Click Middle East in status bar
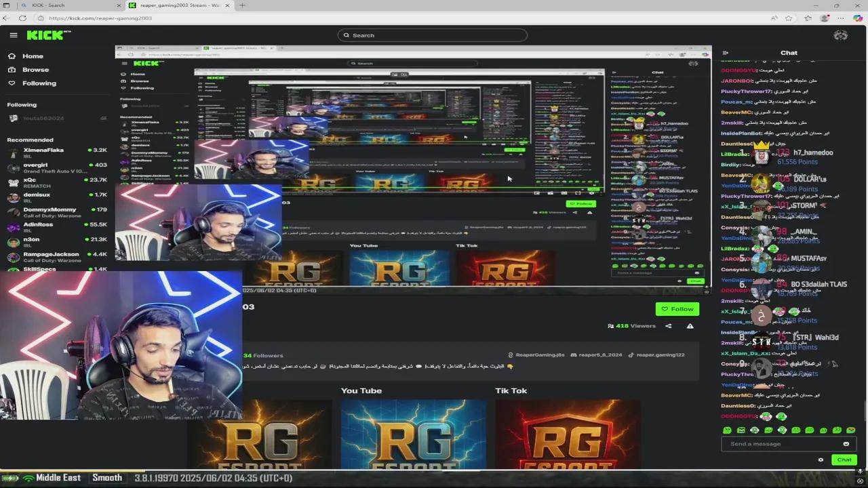The height and width of the screenshot is (488, 868). tap(58, 479)
